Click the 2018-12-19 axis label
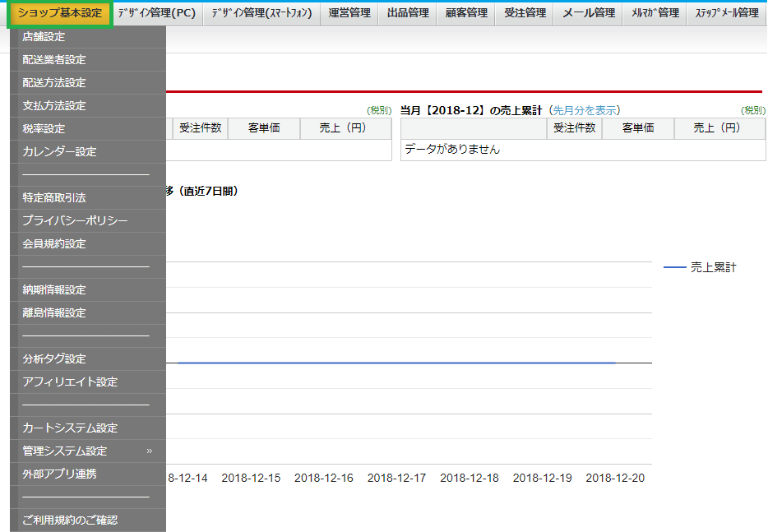Screen dimensions: 768x532 pyautogui.click(x=542, y=478)
